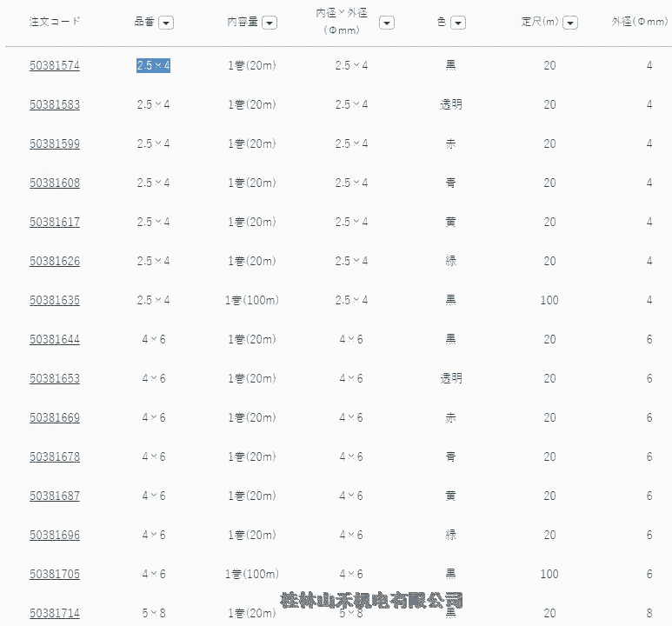
Task: Click order code 50381644
Action: pos(55,339)
